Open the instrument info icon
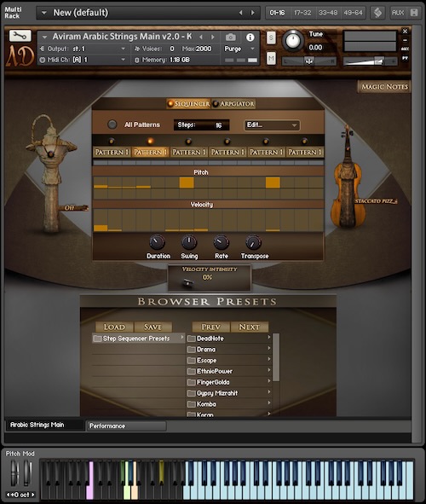This screenshot has height=504, width=426. tap(250, 38)
